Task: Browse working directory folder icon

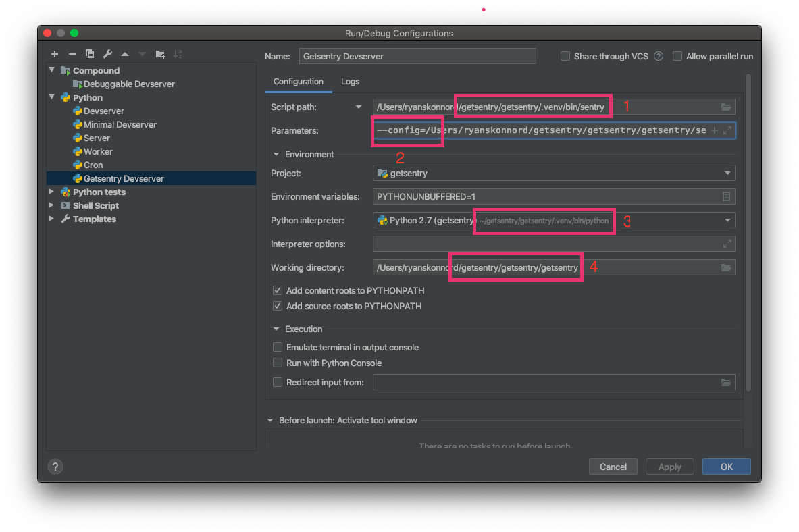Action: (x=726, y=268)
